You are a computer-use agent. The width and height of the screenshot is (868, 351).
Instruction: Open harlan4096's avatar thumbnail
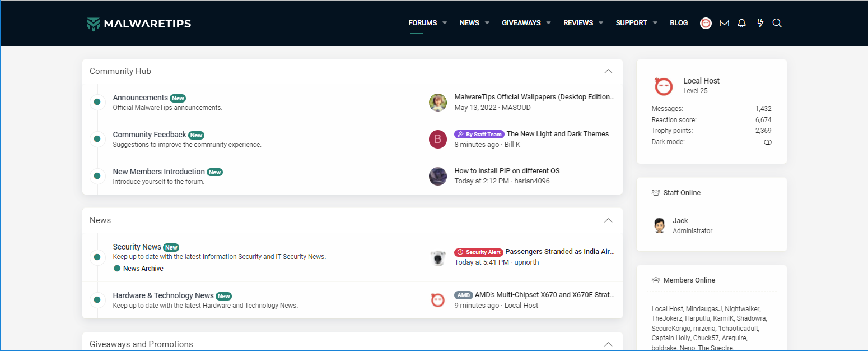[438, 176]
